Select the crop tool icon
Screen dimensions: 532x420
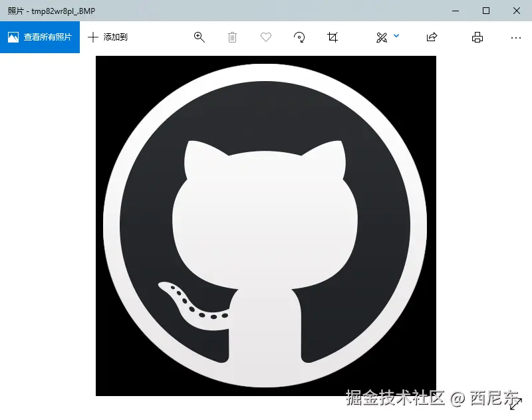[x=332, y=37]
